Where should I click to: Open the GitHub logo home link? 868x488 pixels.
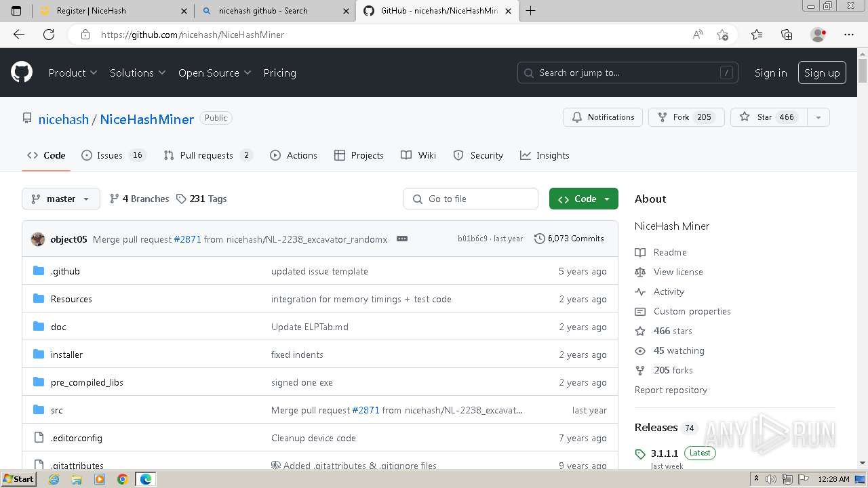click(22, 73)
